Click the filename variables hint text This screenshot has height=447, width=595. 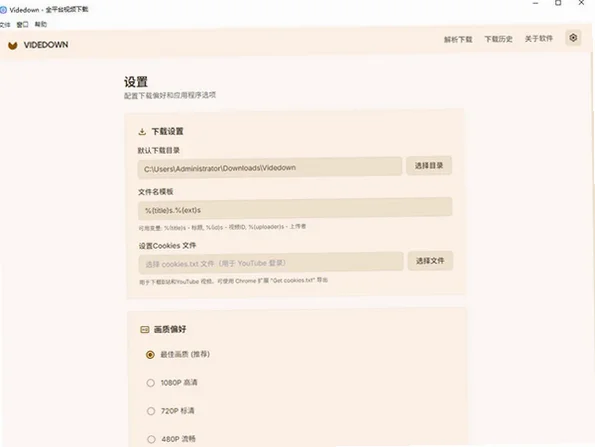click(x=222, y=227)
